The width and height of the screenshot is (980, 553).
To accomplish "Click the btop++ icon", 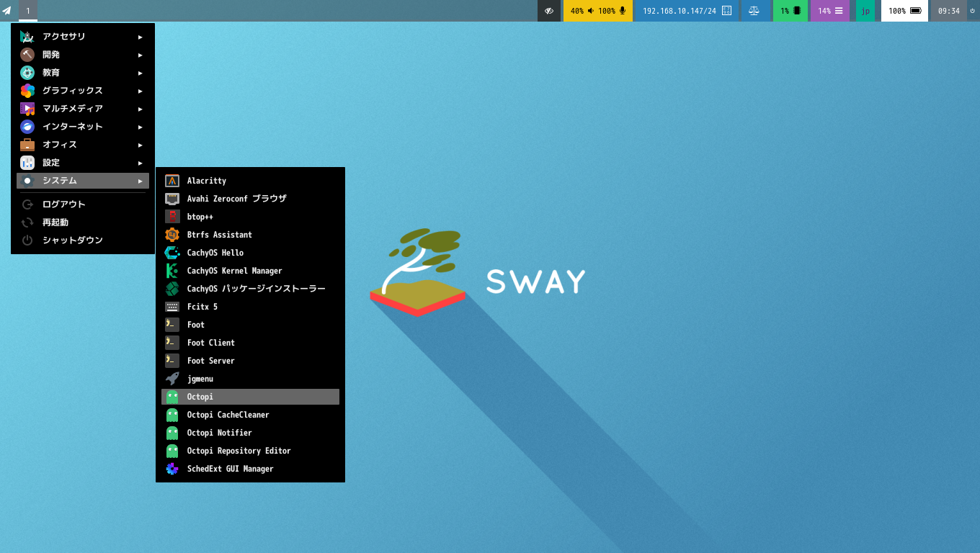I will (x=172, y=217).
